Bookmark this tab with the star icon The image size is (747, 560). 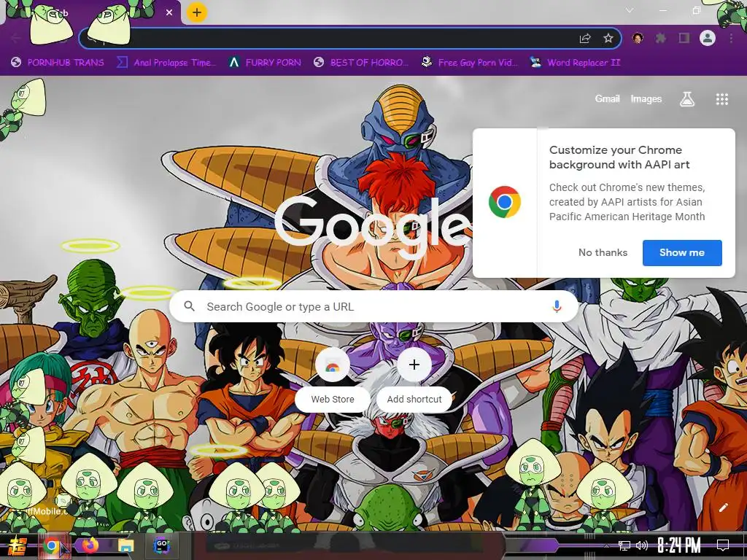[608, 39]
